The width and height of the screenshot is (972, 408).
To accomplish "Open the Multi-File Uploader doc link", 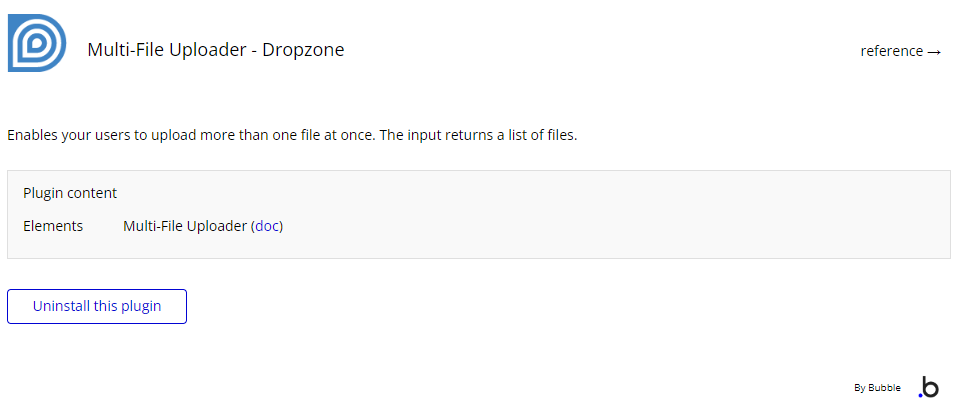I will [x=267, y=226].
